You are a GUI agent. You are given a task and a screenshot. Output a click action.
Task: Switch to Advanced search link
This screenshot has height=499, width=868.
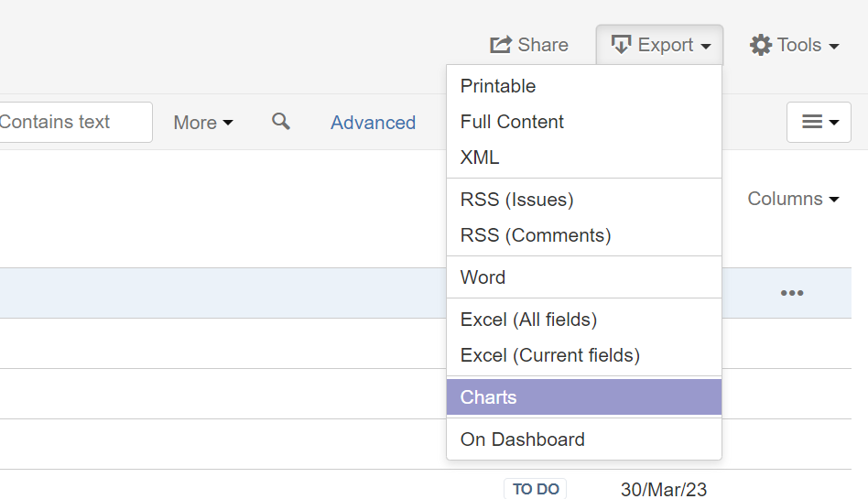(x=373, y=123)
